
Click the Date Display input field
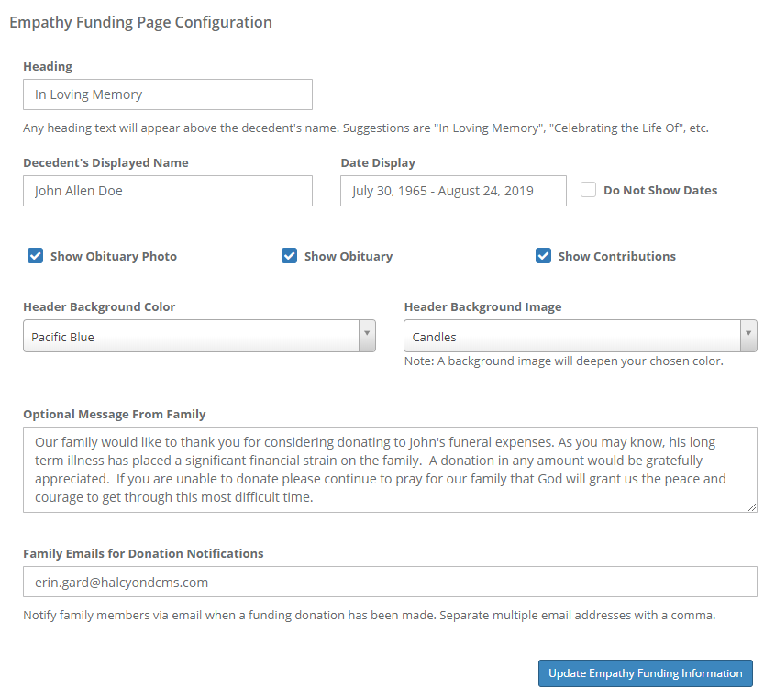tap(453, 191)
